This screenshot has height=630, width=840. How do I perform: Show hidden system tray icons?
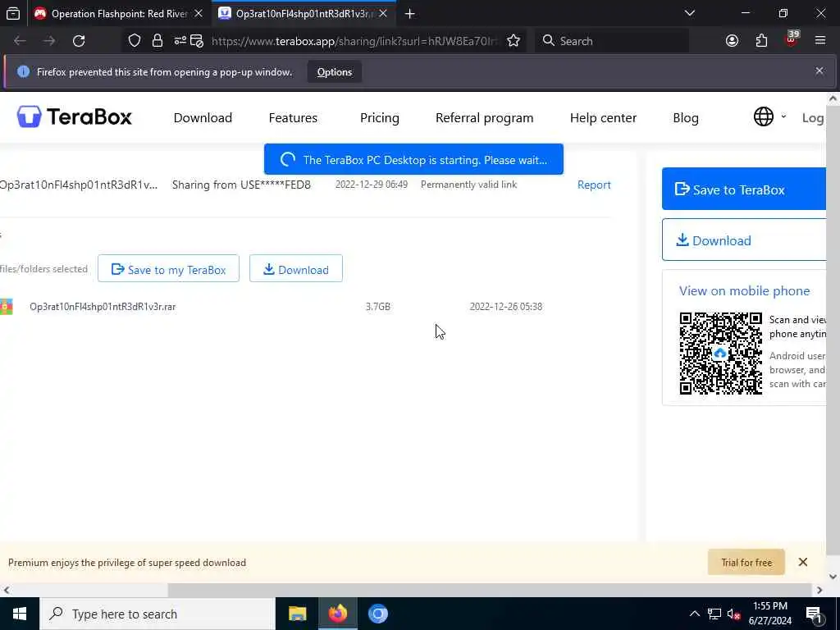(694, 614)
